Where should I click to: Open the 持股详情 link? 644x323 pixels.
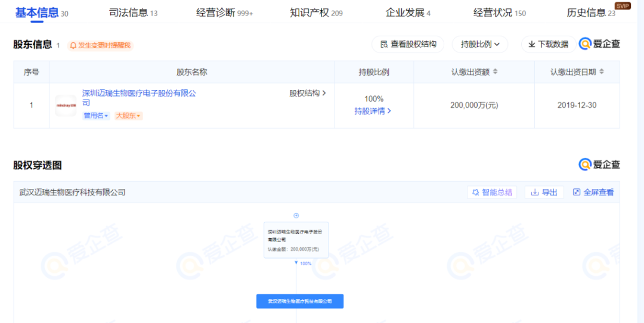373,111
